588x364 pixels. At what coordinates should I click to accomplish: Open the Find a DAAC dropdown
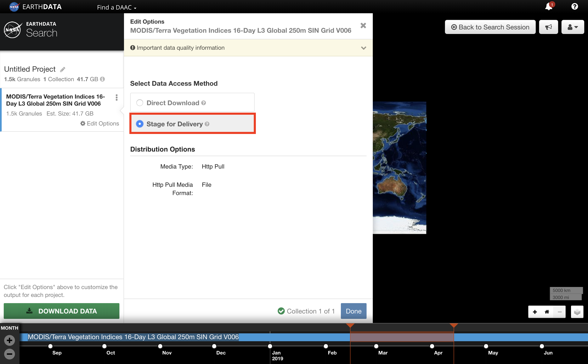[117, 7]
